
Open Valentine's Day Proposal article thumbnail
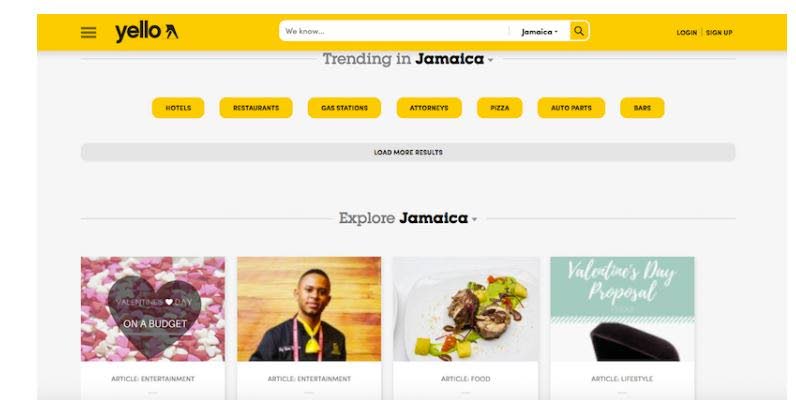point(622,309)
